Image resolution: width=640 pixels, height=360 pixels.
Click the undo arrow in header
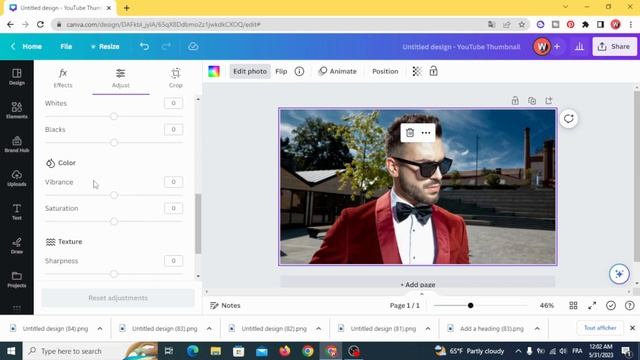tap(144, 46)
